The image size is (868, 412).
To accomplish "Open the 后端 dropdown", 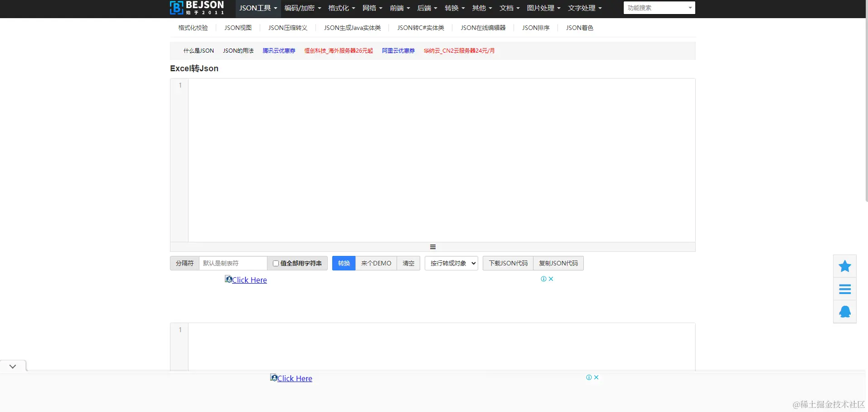I will [x=427, y=8].
